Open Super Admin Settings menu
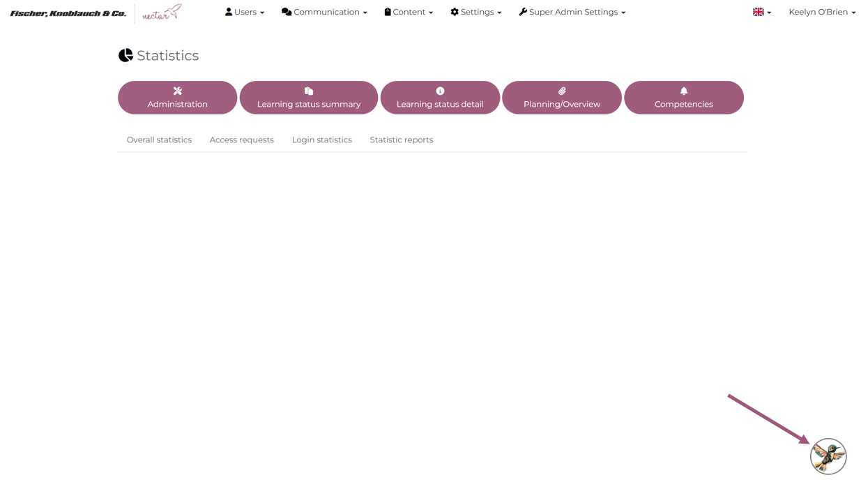Viewport: 868px width, 489px height. tap(572, 12)
